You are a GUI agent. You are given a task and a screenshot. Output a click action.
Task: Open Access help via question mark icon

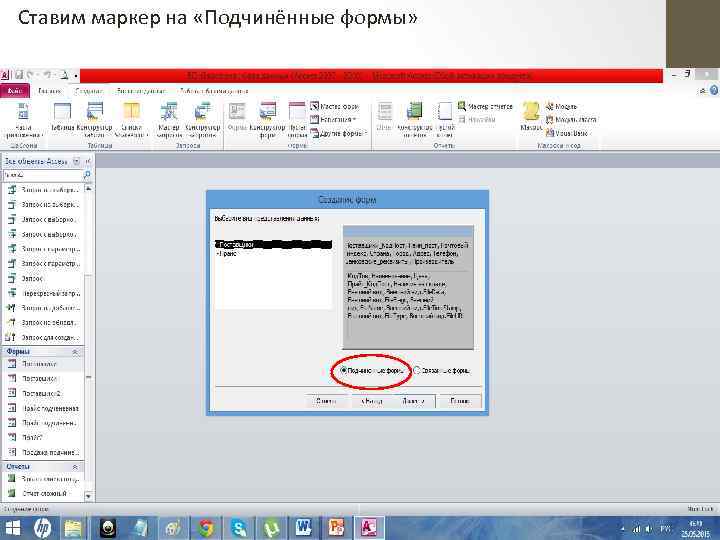[714, 90]
